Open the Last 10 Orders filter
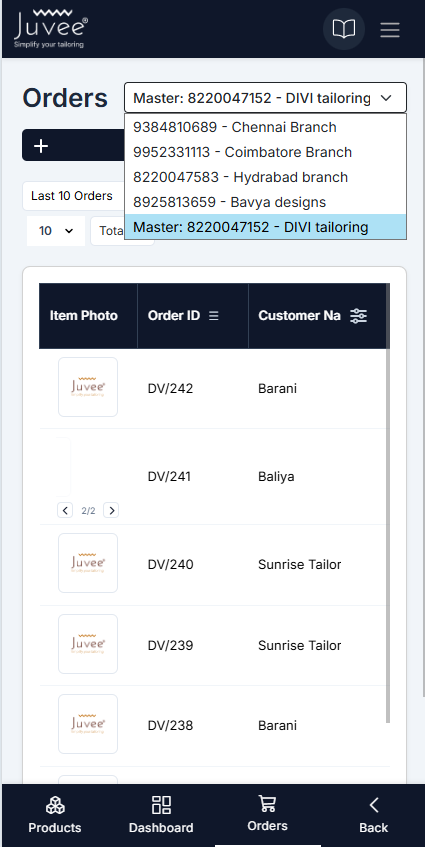 73,196
